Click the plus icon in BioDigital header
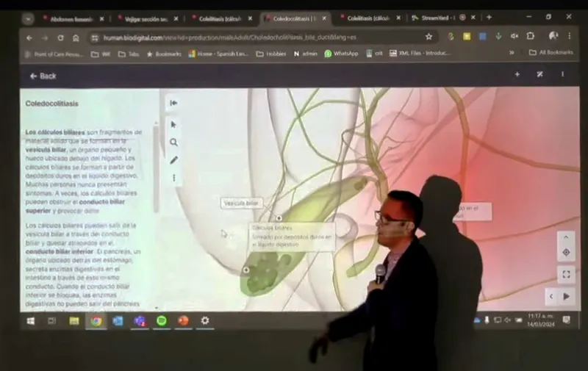This screenshot has height=371, width=588. tap(517, 74)
